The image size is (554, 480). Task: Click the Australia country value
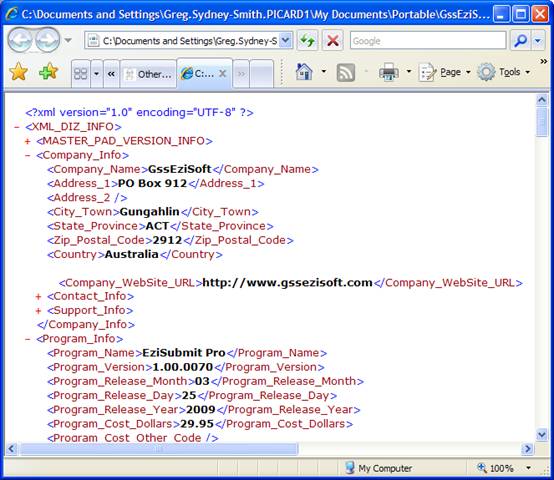click(x=131, y=254)
